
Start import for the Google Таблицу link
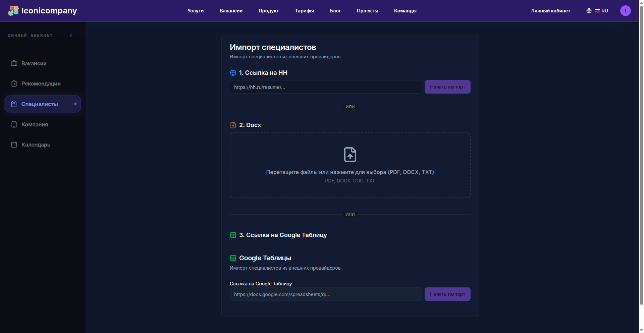447,294
